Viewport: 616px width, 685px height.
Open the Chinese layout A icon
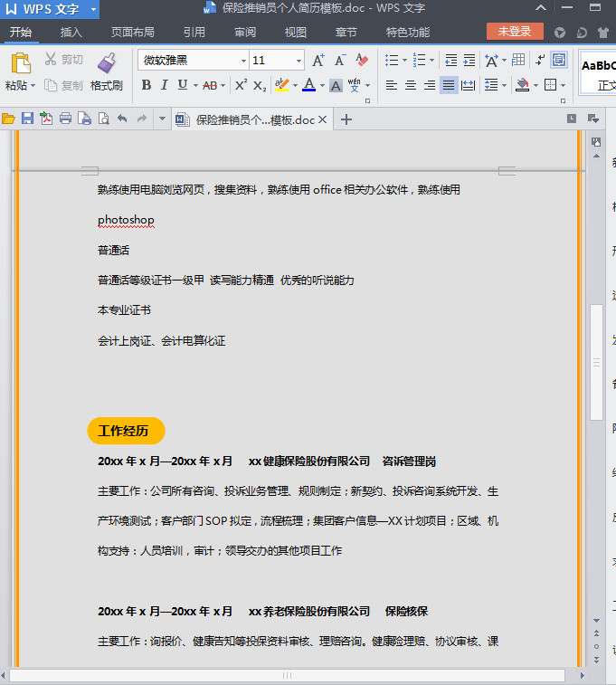coord(491,61)
